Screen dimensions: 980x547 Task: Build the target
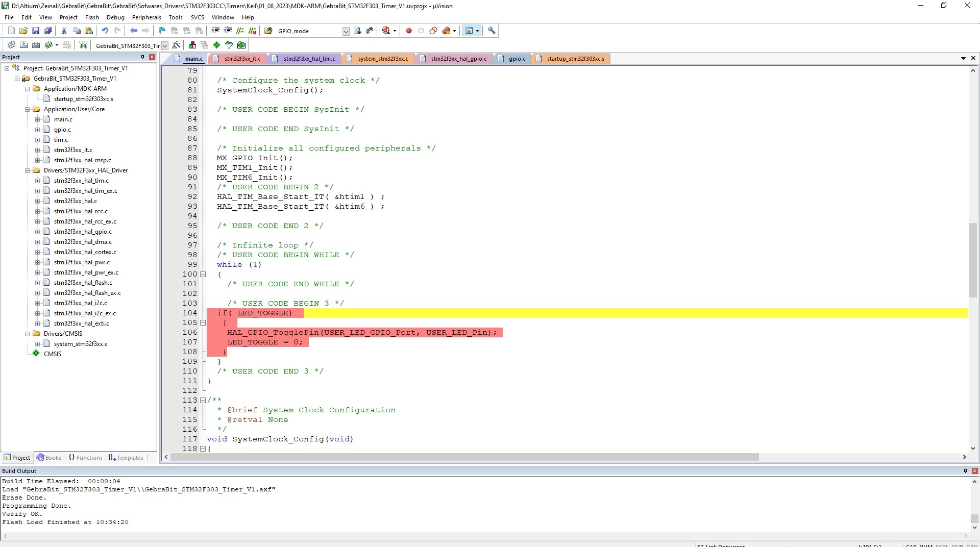pos(23,45)
